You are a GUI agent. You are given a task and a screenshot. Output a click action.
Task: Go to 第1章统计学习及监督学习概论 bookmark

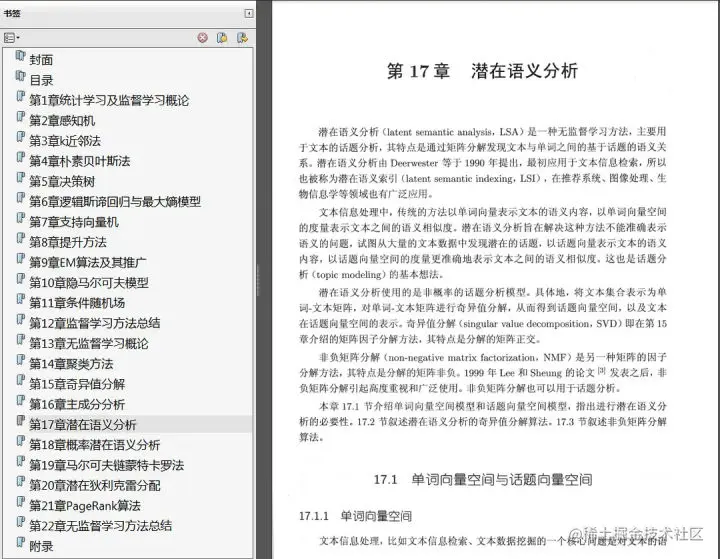[x=109, y=100]
